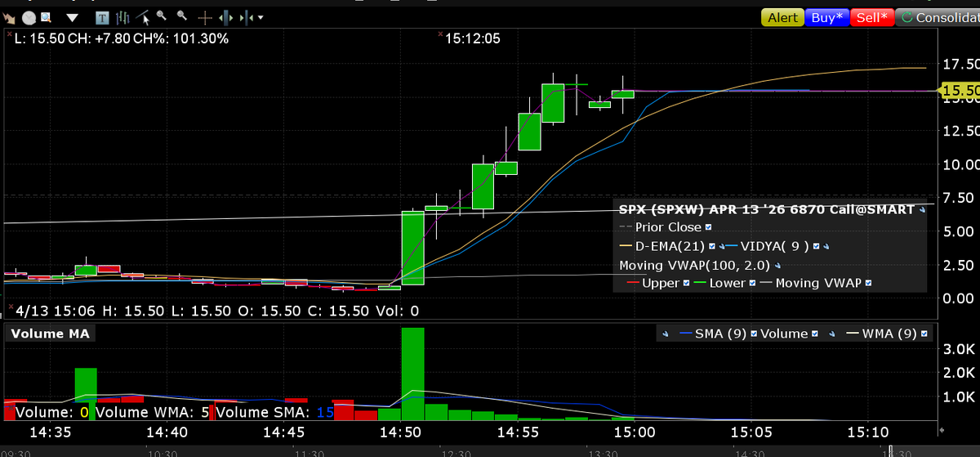This screenshot has width=980, height=457.
Task: Click the first zoom magnifier icon
Action: point(162,15)
